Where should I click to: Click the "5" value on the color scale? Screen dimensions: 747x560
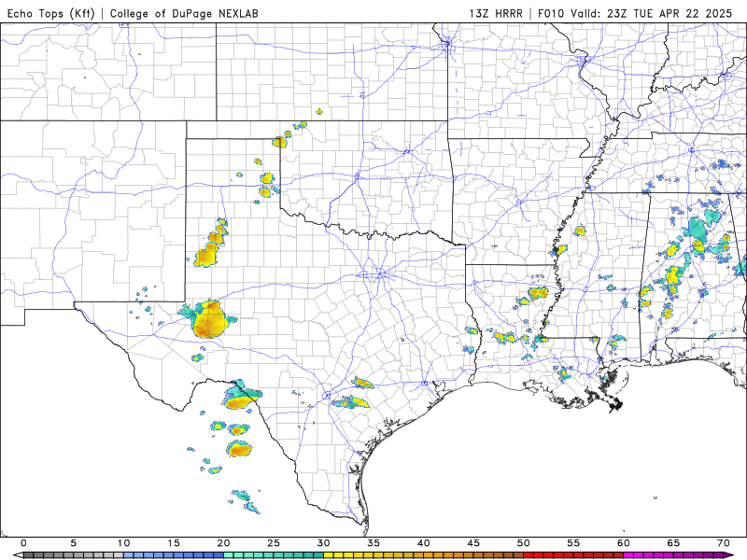(x=74, y=543)
